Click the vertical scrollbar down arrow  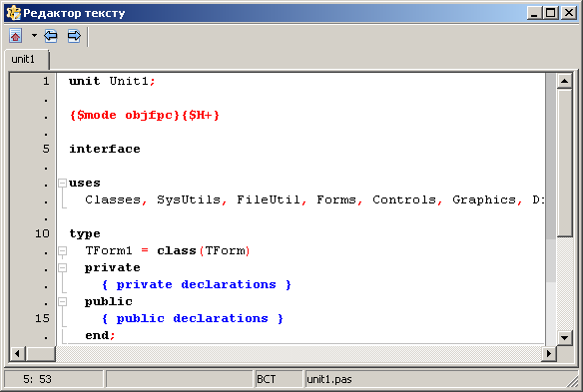[564, 338]
